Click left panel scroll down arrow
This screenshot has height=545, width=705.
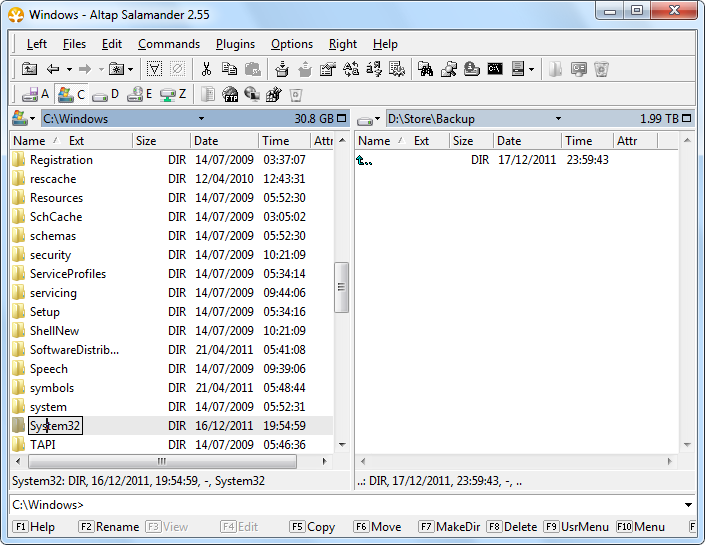[x=342, y=445]
